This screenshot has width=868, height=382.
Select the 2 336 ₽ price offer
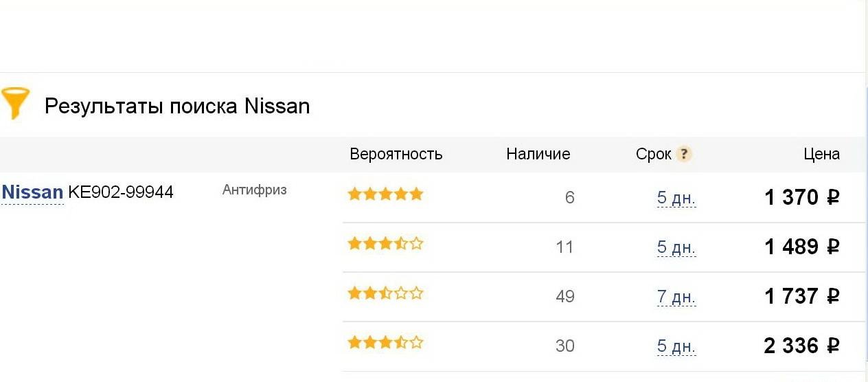point(802,346)
